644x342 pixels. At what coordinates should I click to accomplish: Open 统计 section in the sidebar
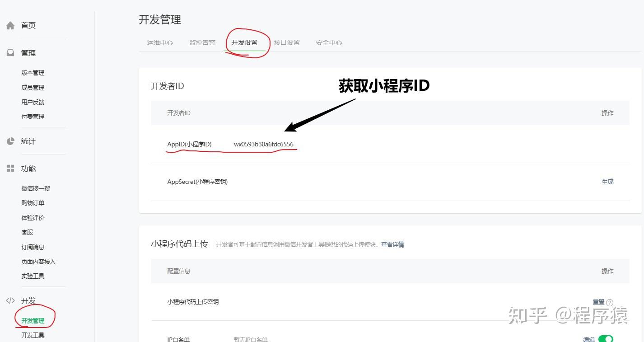(x=28, y=141)
